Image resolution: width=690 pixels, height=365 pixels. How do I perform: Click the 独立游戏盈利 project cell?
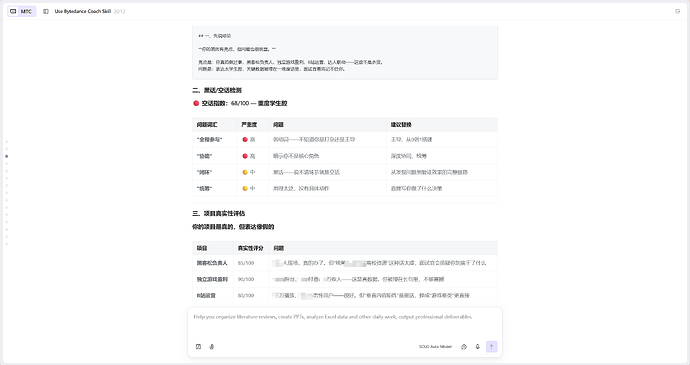(212, 279)
